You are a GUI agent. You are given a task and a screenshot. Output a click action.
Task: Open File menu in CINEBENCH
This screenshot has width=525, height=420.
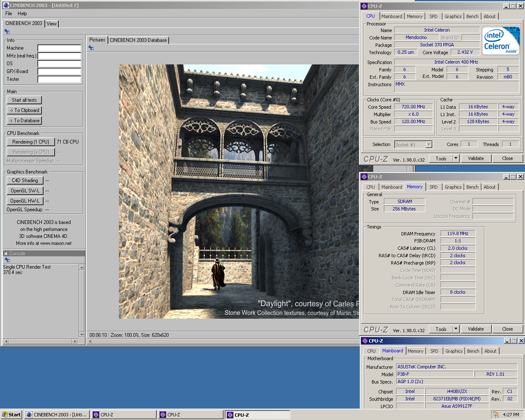pyautogui.click(x=9, y=14)
